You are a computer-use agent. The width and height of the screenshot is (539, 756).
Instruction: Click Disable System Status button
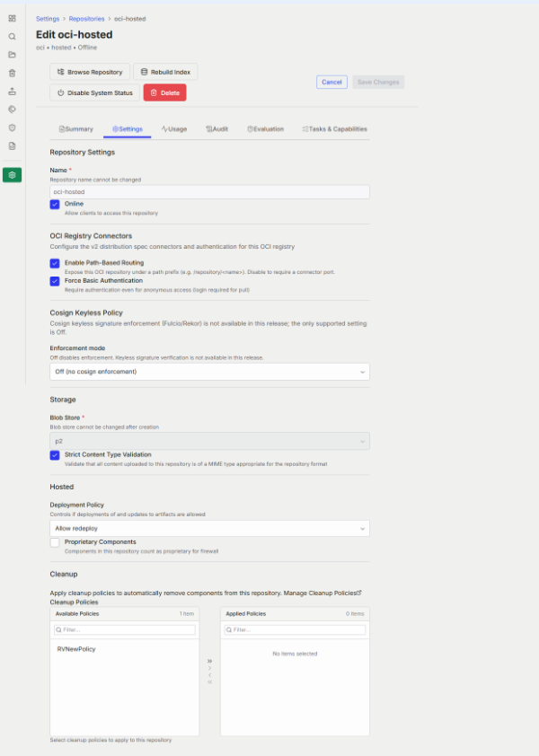[x=94, y=92]
